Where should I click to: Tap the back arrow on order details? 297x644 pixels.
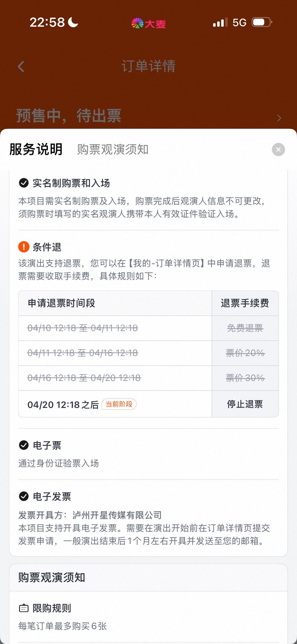tap(21, 67)
